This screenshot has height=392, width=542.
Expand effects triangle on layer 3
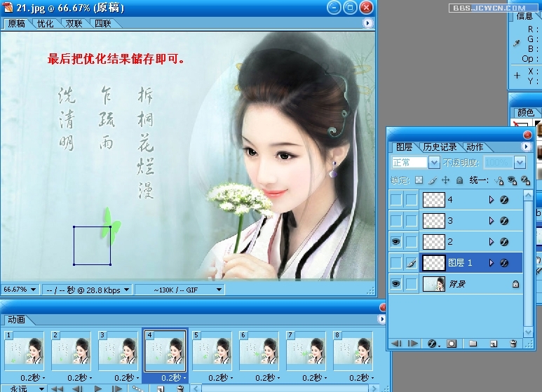coord(492,221)
